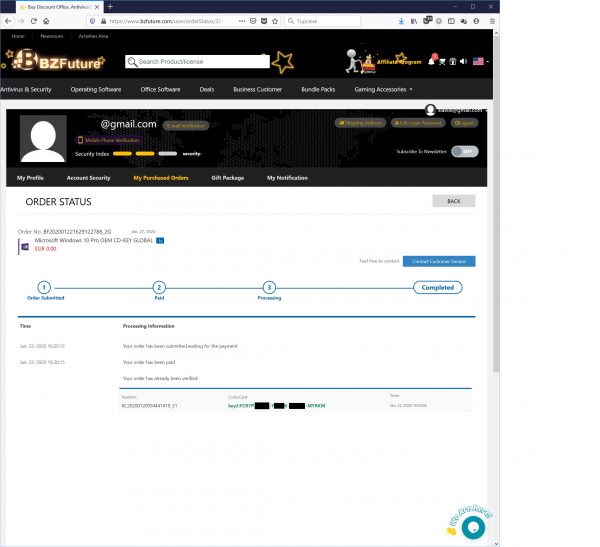Click the BACK button

(454, 201)
